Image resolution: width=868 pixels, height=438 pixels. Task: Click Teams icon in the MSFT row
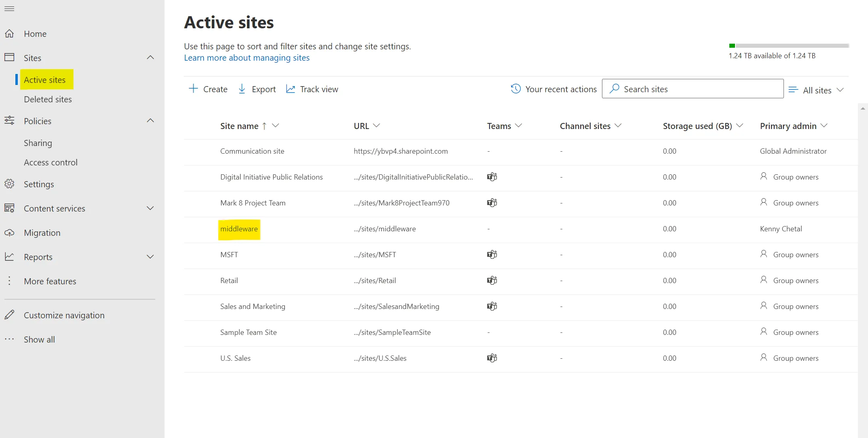tap(492, 254)
